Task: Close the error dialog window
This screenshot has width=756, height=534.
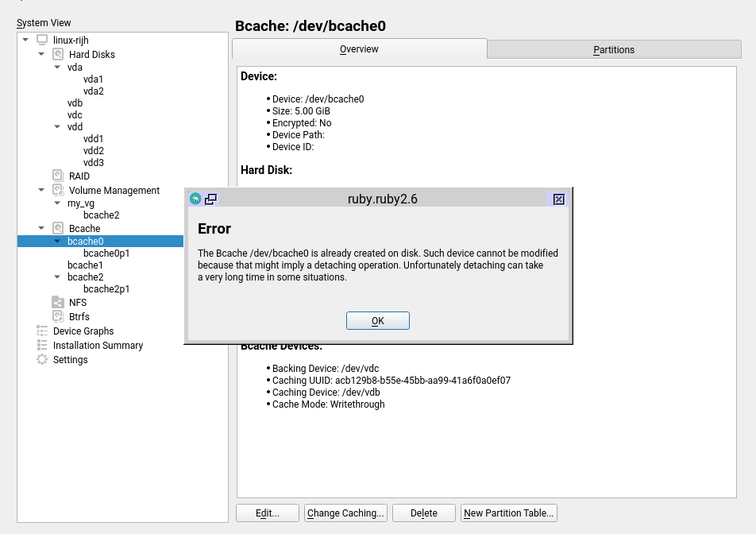Action: 558,199
